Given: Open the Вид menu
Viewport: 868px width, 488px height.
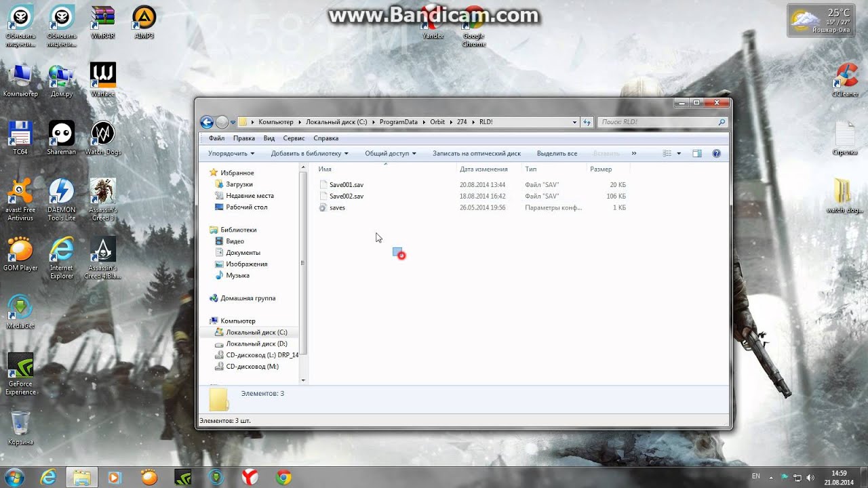Looking at the screenshot, I should 269,138.
